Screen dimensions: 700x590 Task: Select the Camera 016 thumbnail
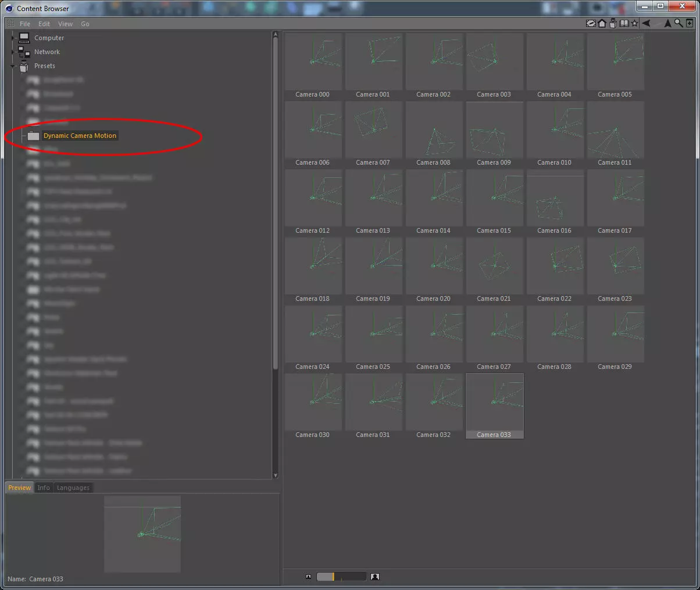pyautogui.click(x=555, y=202)
